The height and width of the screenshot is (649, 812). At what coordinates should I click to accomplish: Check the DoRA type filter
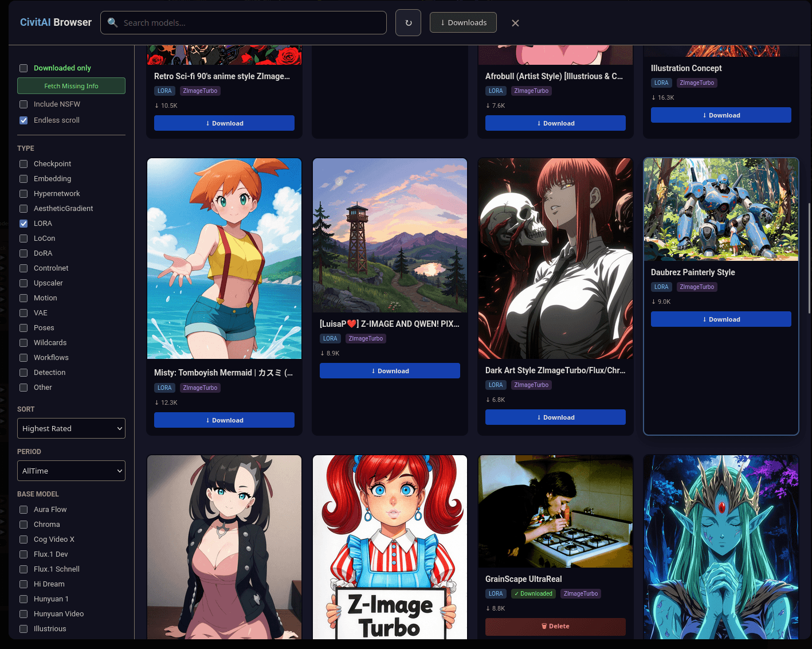(x=23, y=253)
